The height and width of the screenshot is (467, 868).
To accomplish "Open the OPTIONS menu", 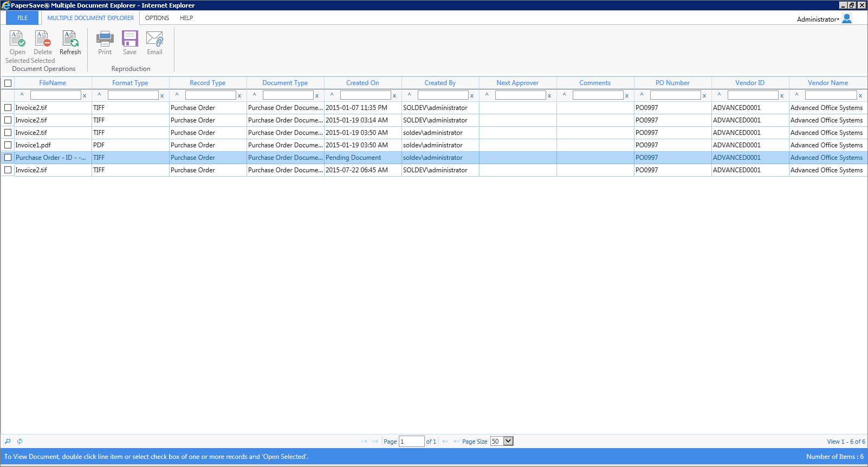I will (x=157, y=18).
